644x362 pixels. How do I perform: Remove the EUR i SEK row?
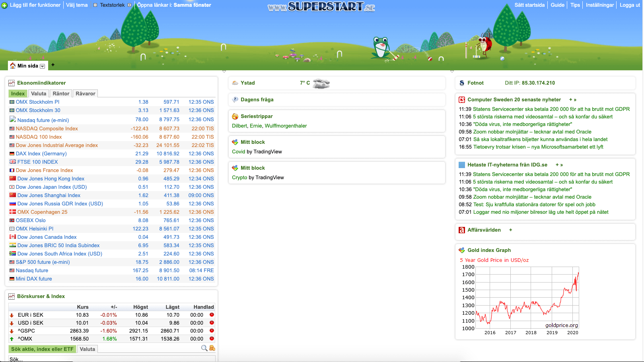tap(212, 315)
